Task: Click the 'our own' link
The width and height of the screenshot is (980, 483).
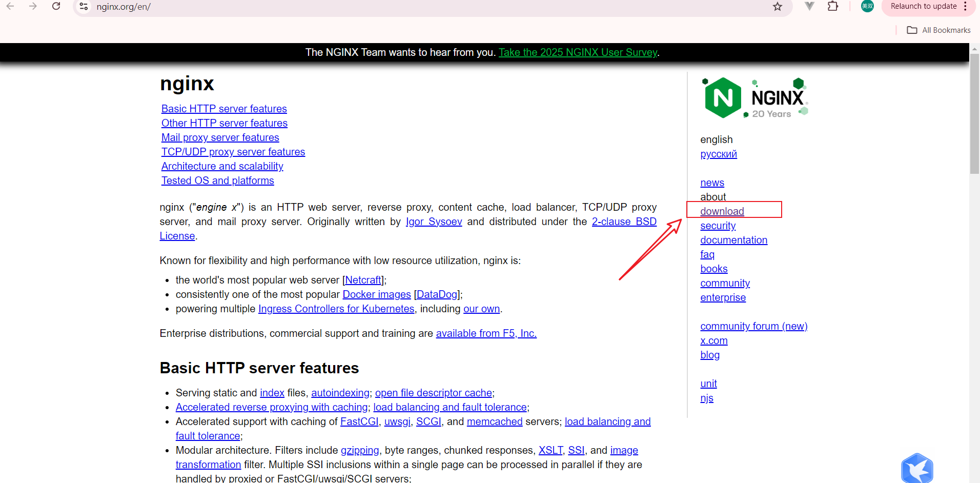Action: pyautogui.click(x=482, y=309)
